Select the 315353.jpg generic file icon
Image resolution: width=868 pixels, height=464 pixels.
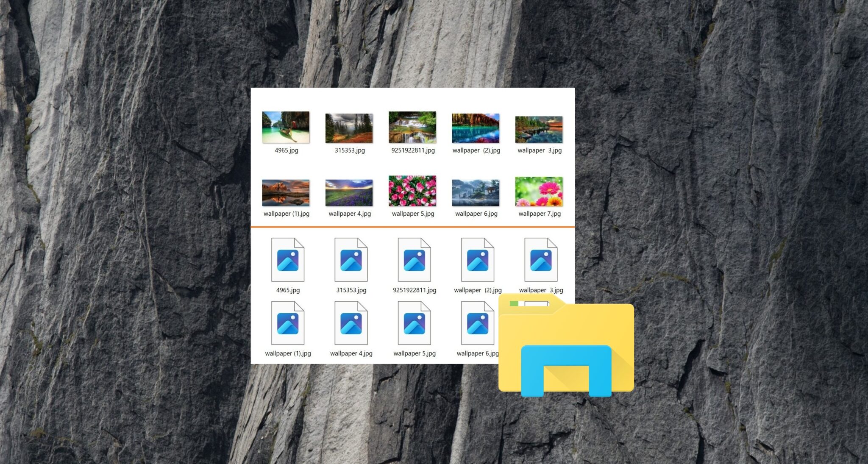pos(351,260)
